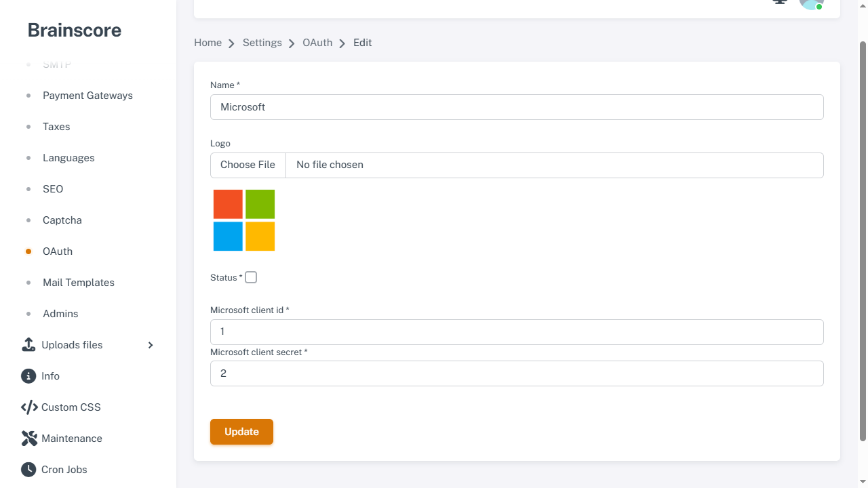Viewport: 868px width, 488px height.
Task: Go to Settings breadcrumb link
Action: [262, 43]
